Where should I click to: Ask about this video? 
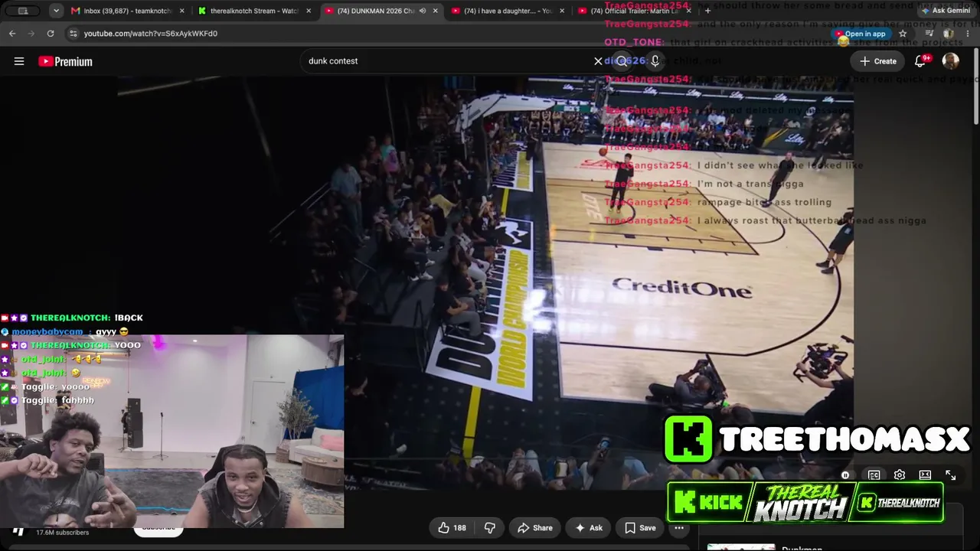click(x=589, y=528)
